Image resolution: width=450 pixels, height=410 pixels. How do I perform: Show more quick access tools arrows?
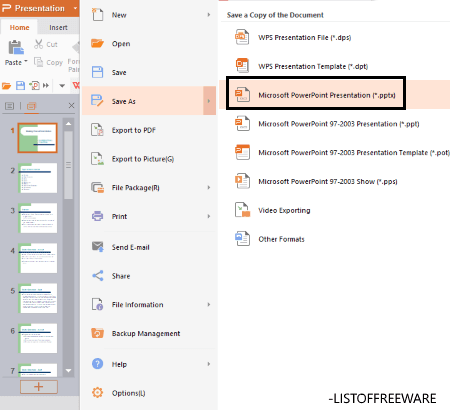point(46,86)
